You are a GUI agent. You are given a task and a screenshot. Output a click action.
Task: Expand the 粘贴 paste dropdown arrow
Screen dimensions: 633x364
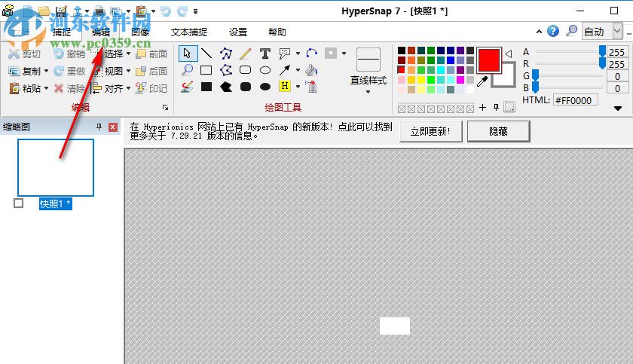(x=46, y=88)
